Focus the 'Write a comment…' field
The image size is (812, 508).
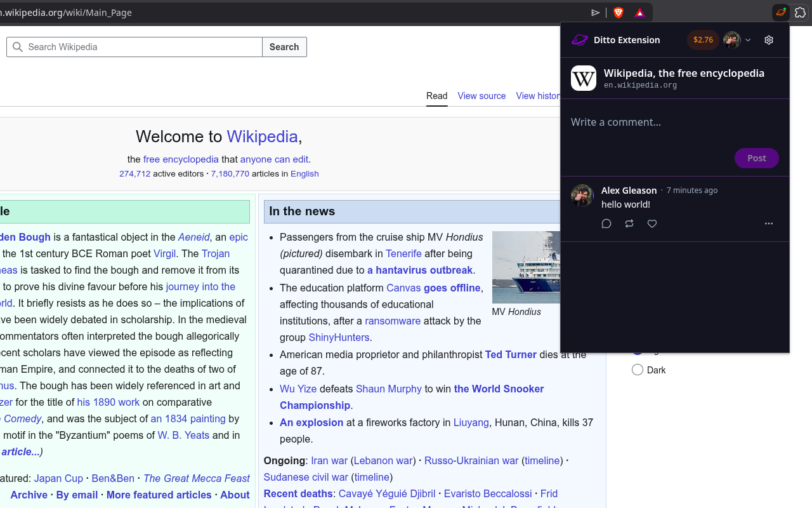[675, 122]
